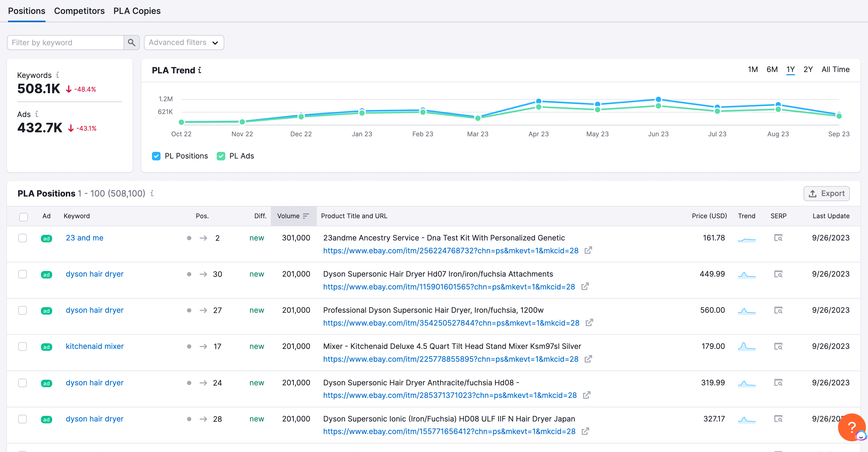The width and height of the screenshot is (868, 452).
Task: Open dyson hair dryer keyword at position 24
Action: (95, 383)
